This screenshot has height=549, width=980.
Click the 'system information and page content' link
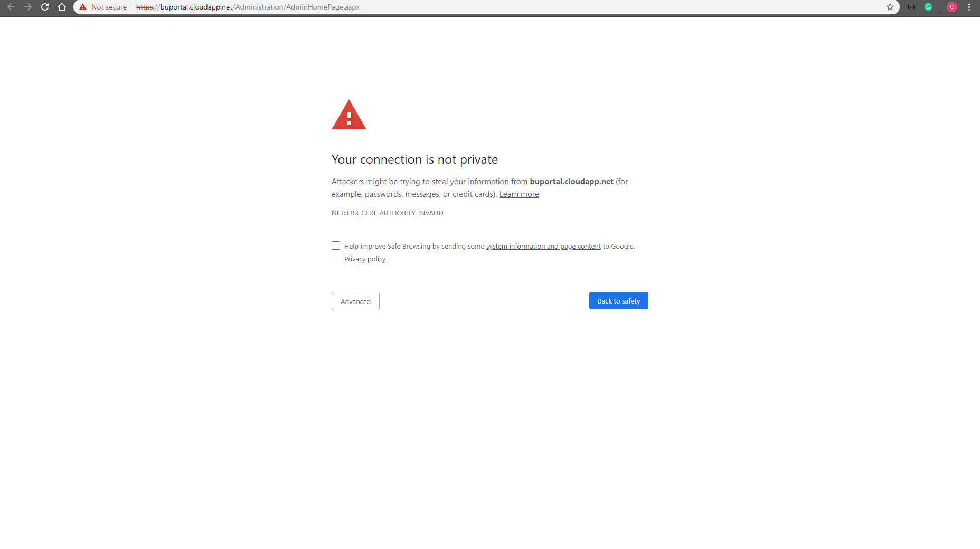click(x=543, y=246)
